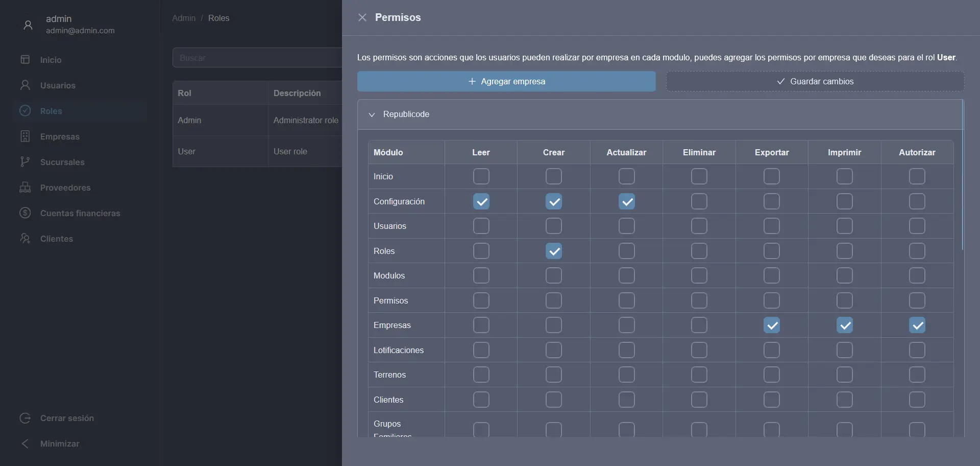This screenshot has height=466, width=980.
Task: Collapse the Republicode company panel
Action: click(x=372, y=114)
